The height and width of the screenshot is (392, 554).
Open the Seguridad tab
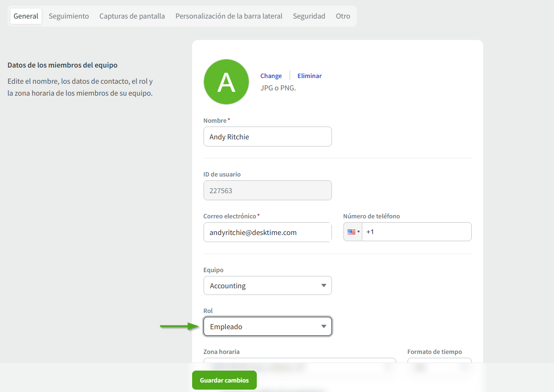pyautogui.click(x=309, y=16)
